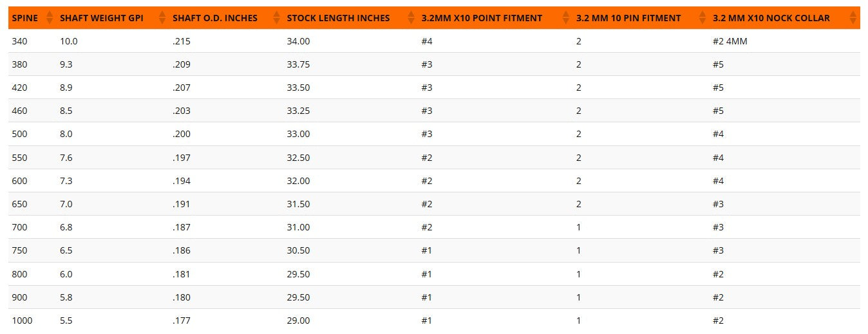The image size is (868, 334).
Task: Select the 800 spine row
Action: coord(434,274)
